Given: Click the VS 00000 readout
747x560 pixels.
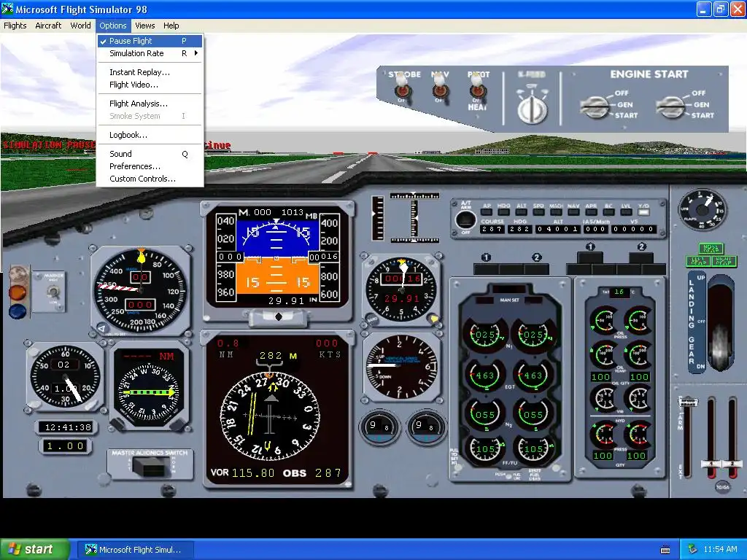Looking at the screenshot, I should pos(634,229).
